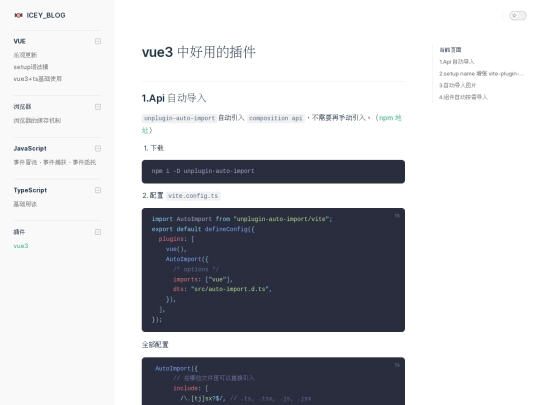Click the imports: ["vue"] code line

[x=203, y=279]
